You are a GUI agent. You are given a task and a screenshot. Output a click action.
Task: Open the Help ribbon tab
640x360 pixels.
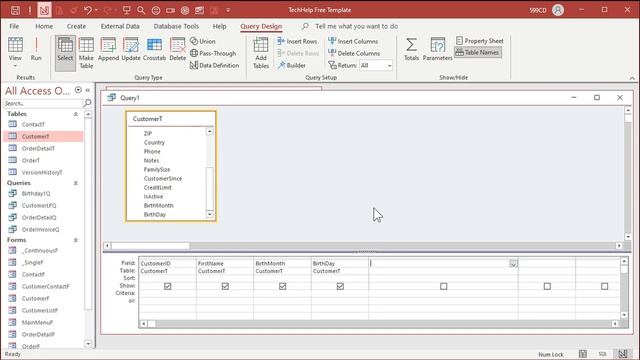(219, 26)
